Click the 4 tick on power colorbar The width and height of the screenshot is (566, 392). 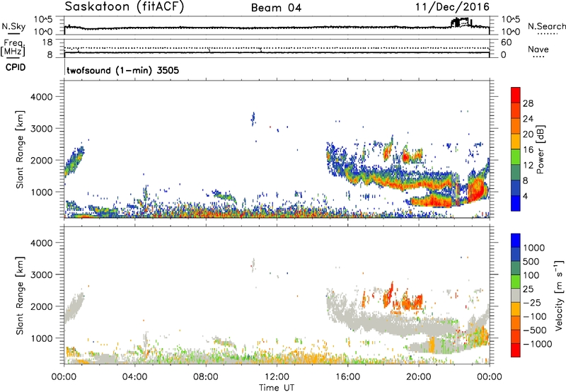[525, 196]
